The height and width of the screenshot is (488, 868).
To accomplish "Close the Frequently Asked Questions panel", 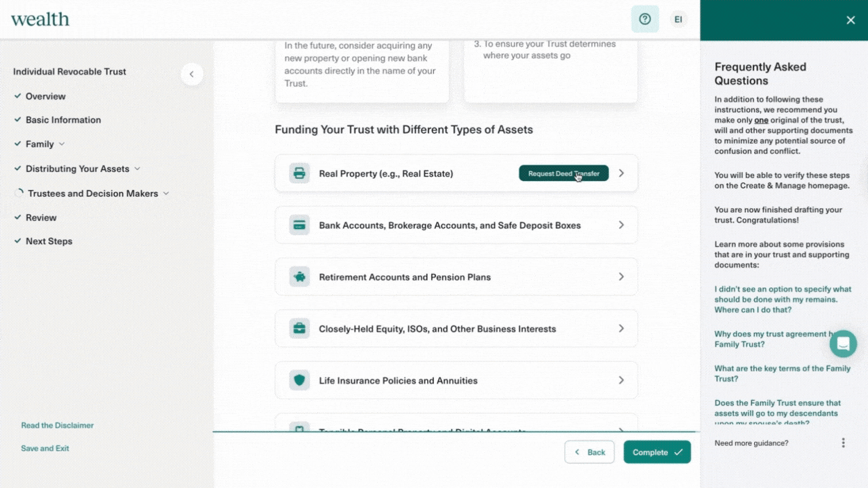I will pyautogui.click(x=850, y=20).
